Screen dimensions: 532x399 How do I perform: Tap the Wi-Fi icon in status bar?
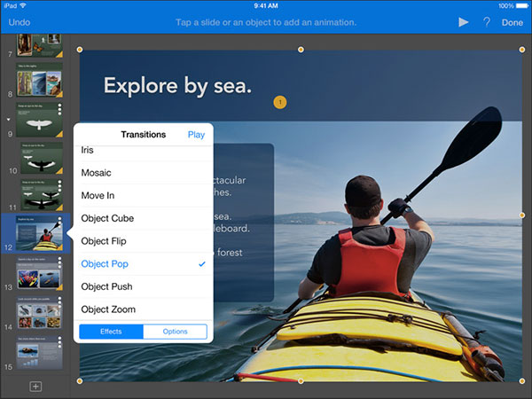[x=23, y=5]
